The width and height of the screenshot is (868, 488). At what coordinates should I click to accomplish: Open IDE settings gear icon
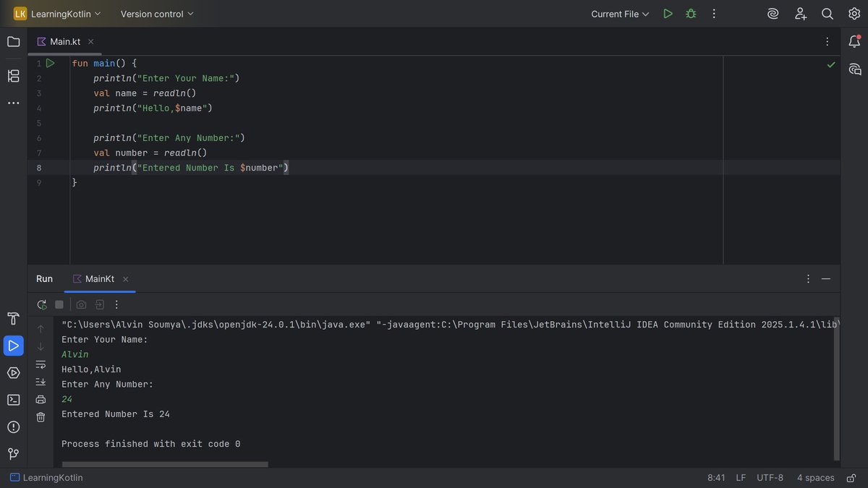point(854,14)
